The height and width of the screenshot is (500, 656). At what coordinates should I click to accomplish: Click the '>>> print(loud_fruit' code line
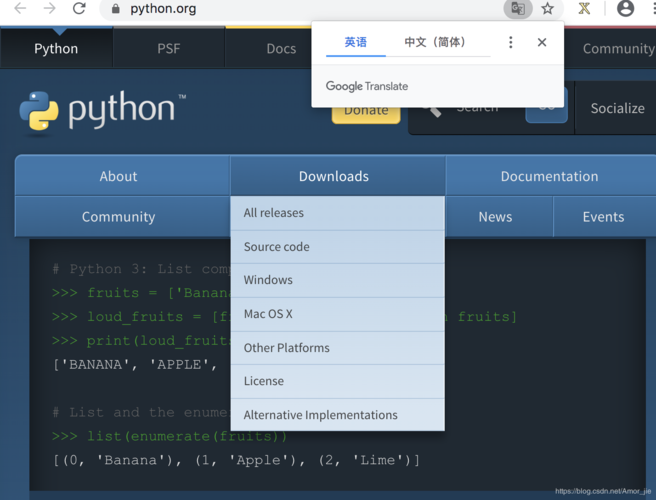pyautogui.click(x=141, y=341)
